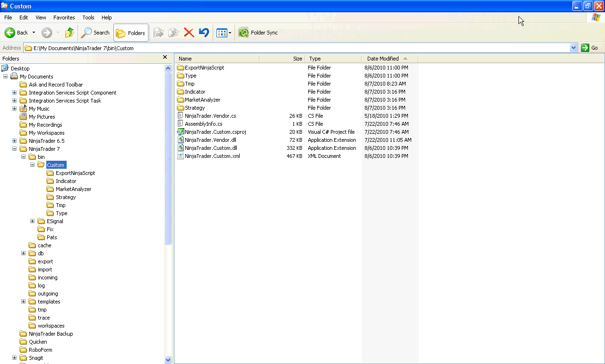The image size is (605, 364).
Task: Click the RoboForm folder icon in tree
Action: [x=24, y=350]
